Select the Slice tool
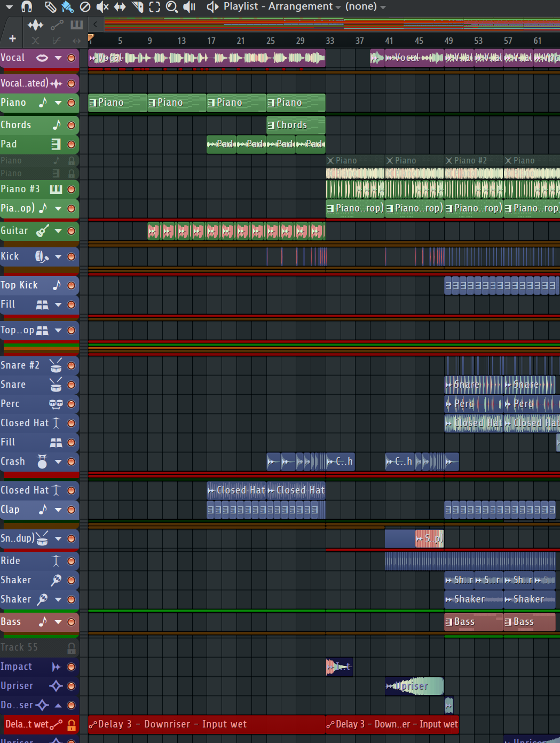560x743 pixels. click(137, 6)
